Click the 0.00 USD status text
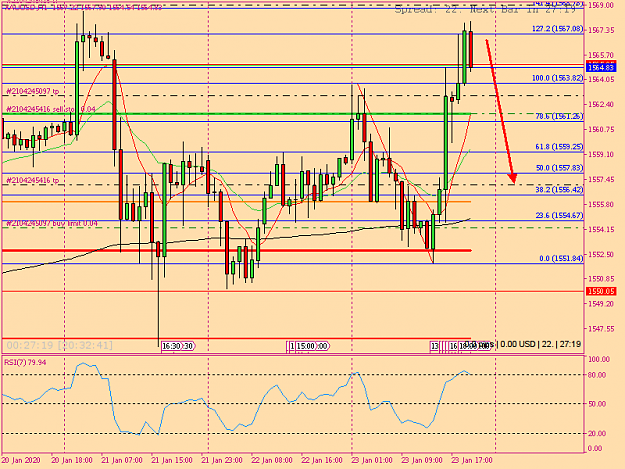Image resolution: width=625 pixels, height=469 pixels. 518,344
